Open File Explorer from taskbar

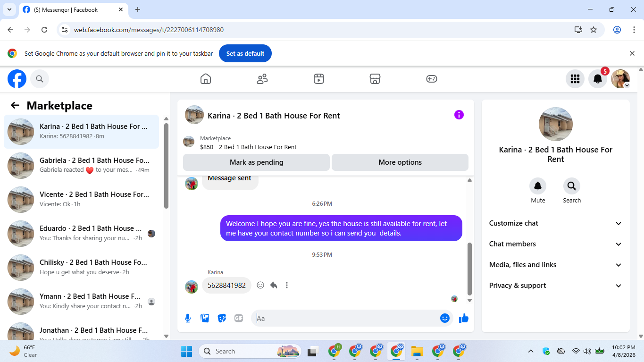417,351
